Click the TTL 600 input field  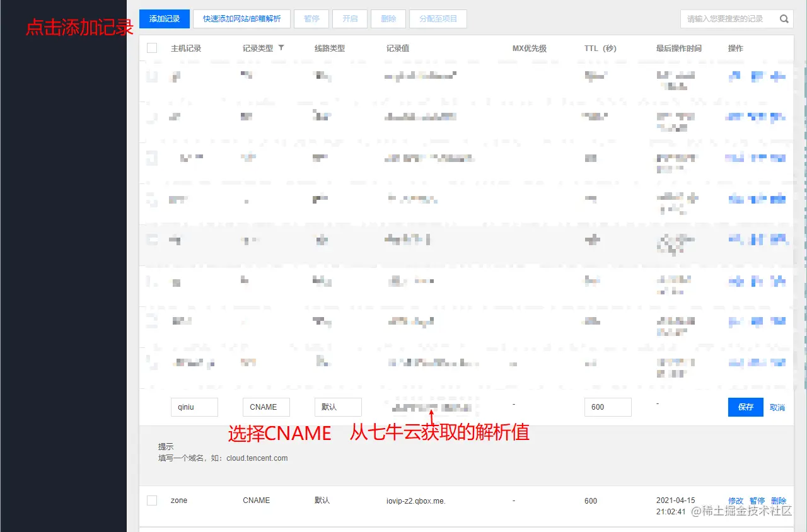click(608, 407)
